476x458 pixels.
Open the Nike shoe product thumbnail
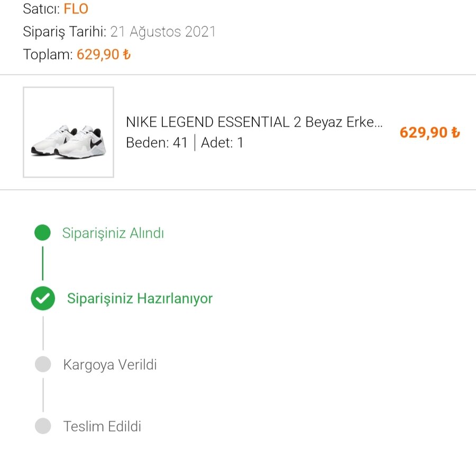68,132
